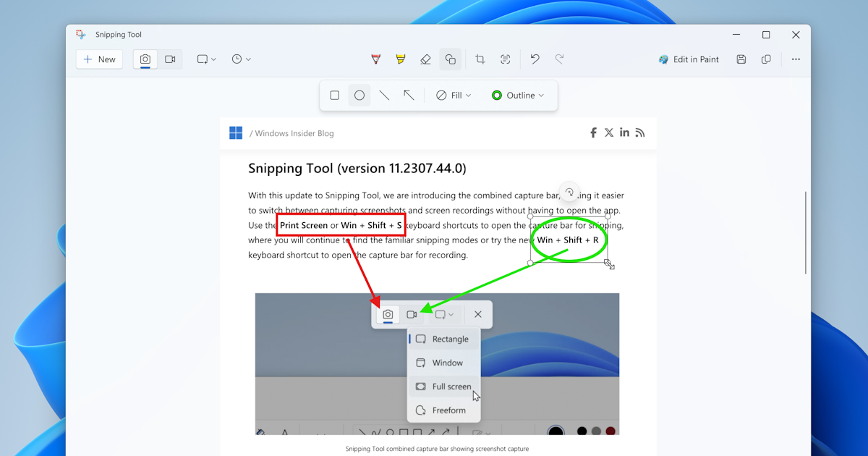
Task: Click the New button
Action: coord(99,59)
